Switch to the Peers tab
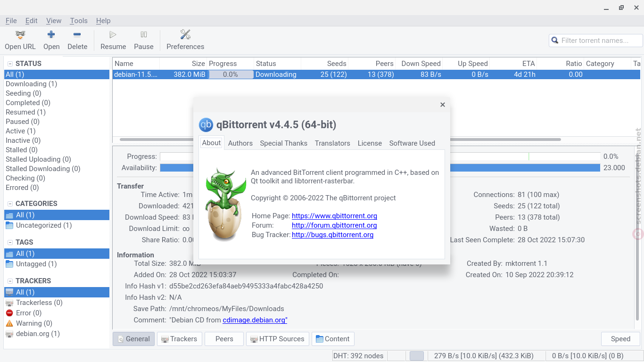Screen dimensions: 644x362 pyautogui.click(x=224, y=339)
